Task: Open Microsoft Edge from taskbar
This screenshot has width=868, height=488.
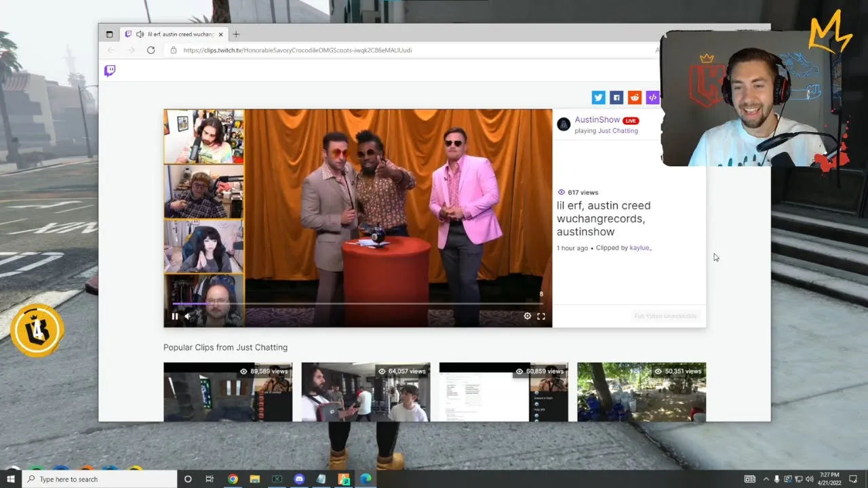Action: coord(366,479)
